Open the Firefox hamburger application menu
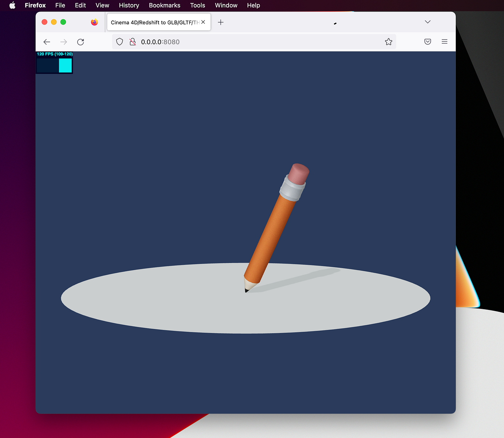Image resolution: width=504 pixels, height=438 pixels. [445, 42]
